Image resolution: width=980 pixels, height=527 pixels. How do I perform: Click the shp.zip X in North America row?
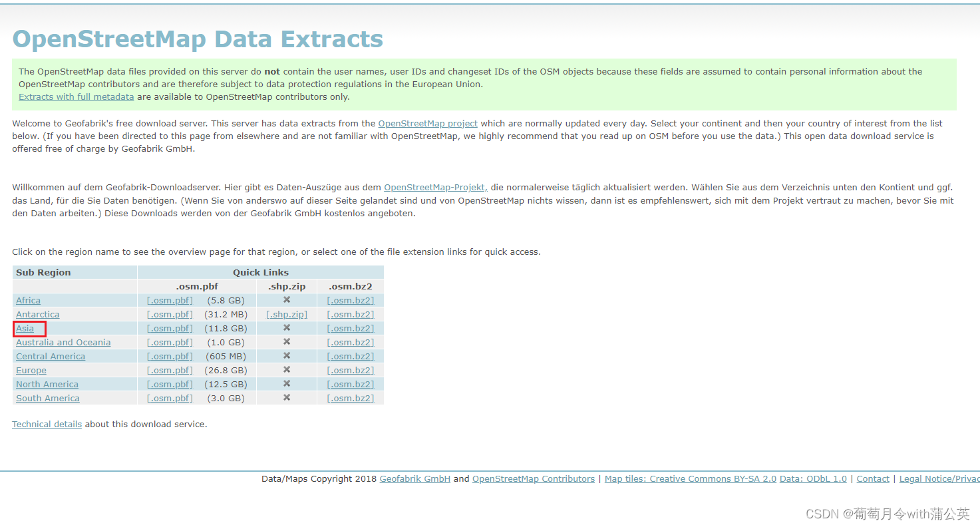[x=287, y=384]
